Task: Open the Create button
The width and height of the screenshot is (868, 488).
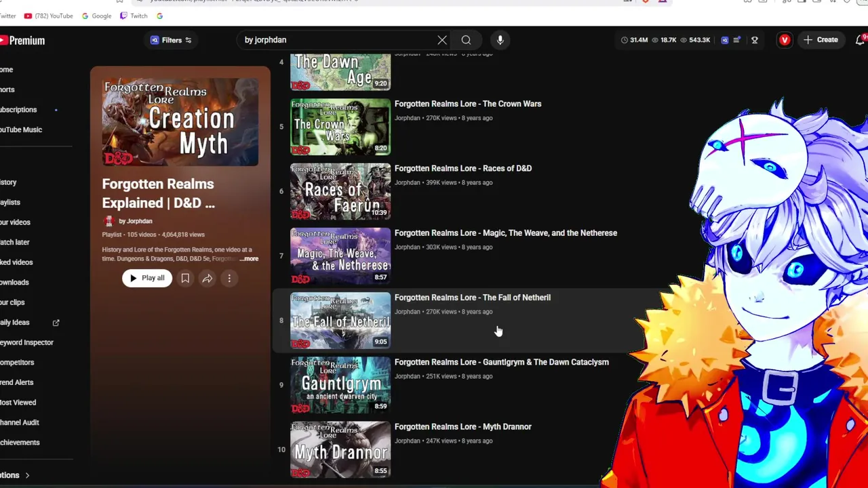Action: coord(821,40)
